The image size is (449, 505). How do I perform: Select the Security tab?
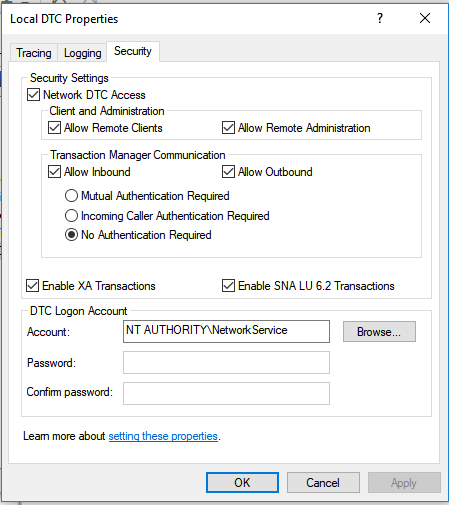[133, 51]
